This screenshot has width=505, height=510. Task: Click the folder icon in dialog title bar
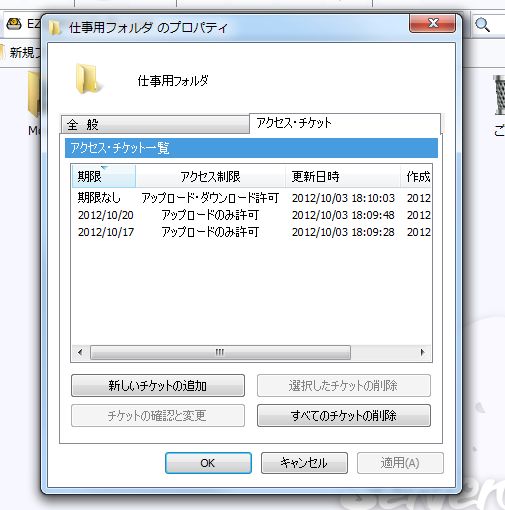pyautogui.click(x=55, y=28)
